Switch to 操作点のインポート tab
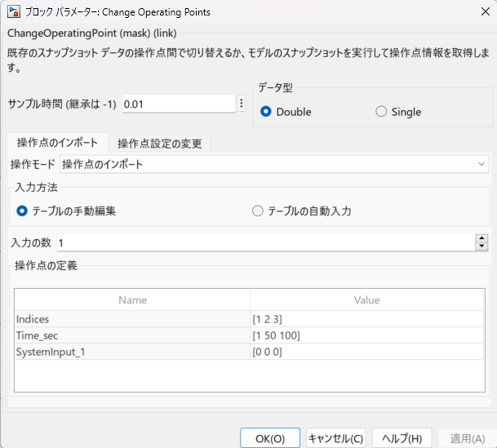The image size is (497, 448). [x=57, y=143]
